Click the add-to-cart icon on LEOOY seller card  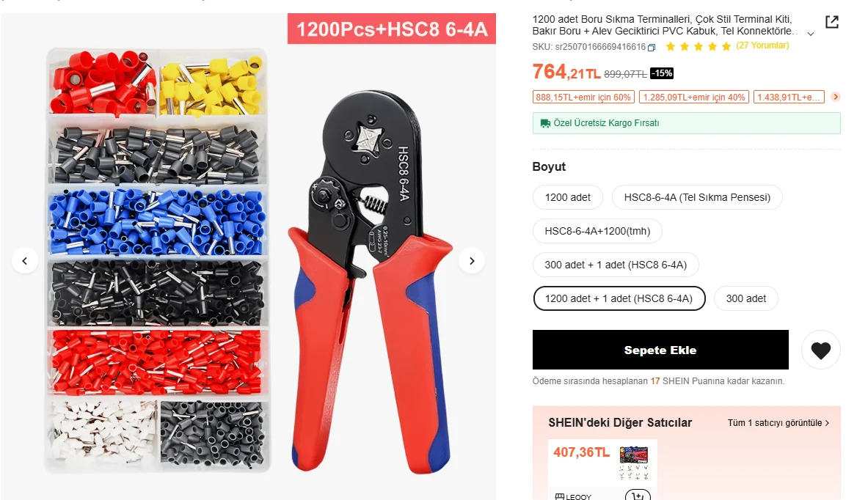pos(638,496)
